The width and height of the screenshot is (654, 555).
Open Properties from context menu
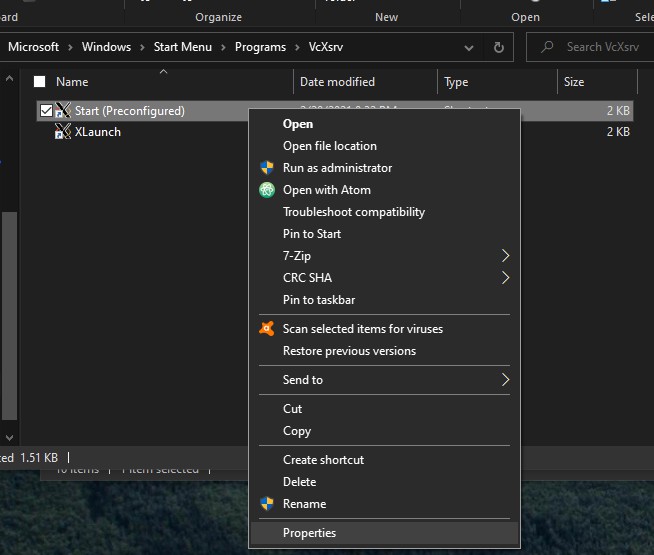(384, 533)
